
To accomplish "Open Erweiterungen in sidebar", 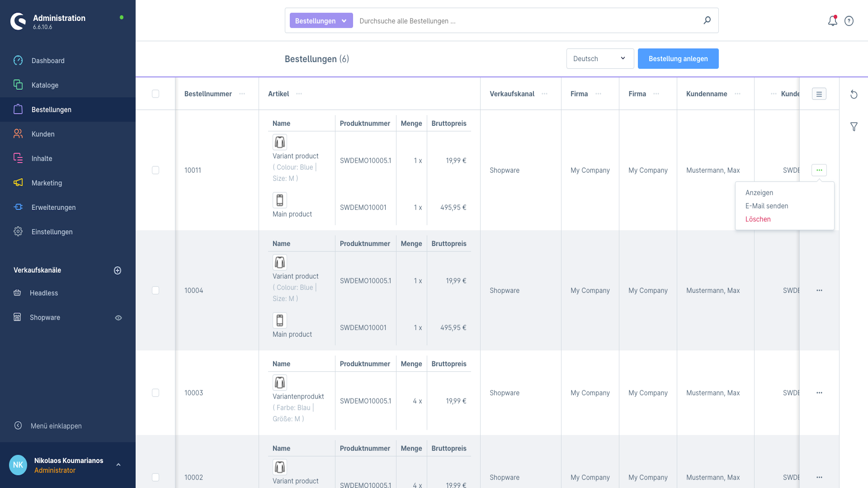I will tap(53, 207).
